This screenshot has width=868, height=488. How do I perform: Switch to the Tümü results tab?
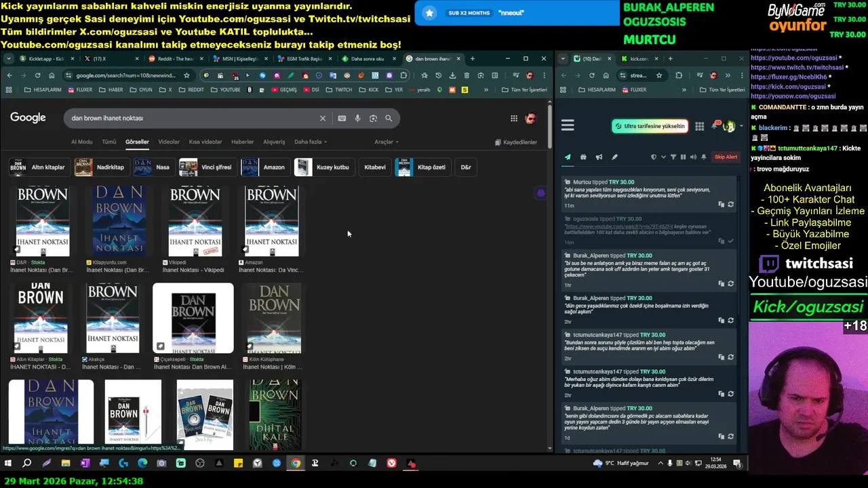click(x=109, y=142)
